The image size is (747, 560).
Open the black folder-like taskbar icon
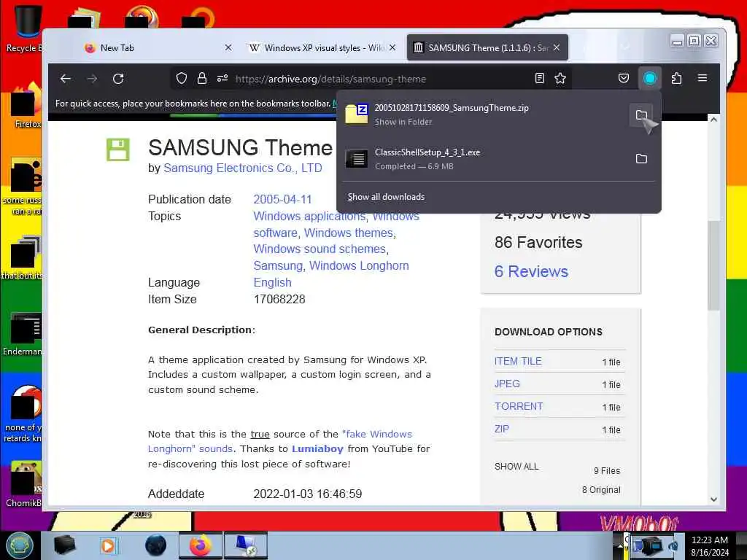[x=64, y=545]
